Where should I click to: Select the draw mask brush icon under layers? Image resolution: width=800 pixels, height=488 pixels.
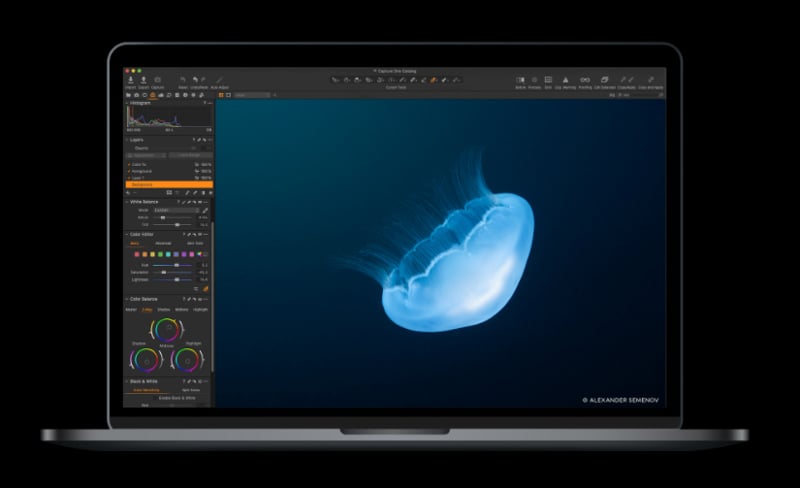pyautogui.click(x=187, y=193)
